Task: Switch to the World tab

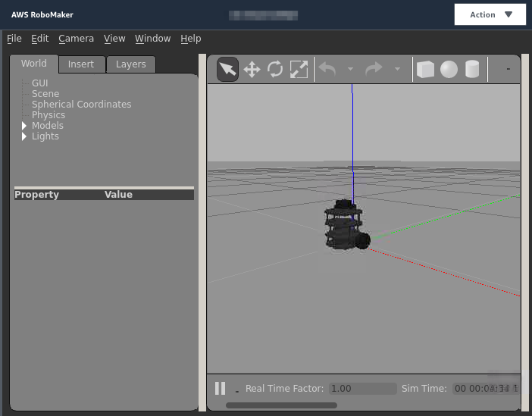Action: point(34,64)
